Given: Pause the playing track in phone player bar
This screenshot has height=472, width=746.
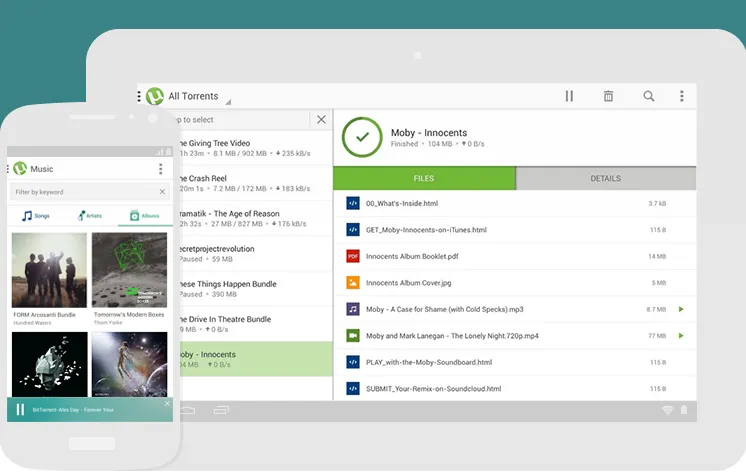Looking at the screenshot, I should (20, 410).
